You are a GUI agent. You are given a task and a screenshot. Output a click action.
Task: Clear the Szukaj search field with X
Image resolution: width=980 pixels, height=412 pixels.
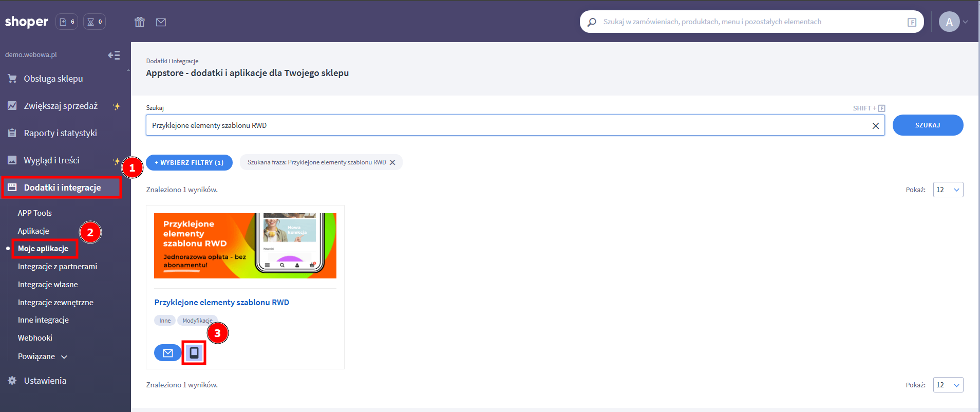coord(875,126)
